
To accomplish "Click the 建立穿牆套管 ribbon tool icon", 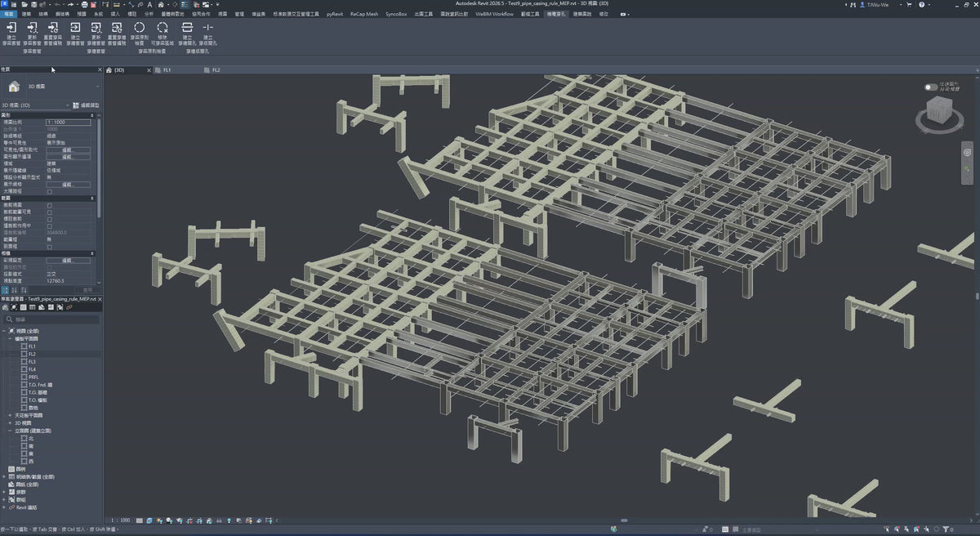I will pyautogui.click(x=75, y=28).
